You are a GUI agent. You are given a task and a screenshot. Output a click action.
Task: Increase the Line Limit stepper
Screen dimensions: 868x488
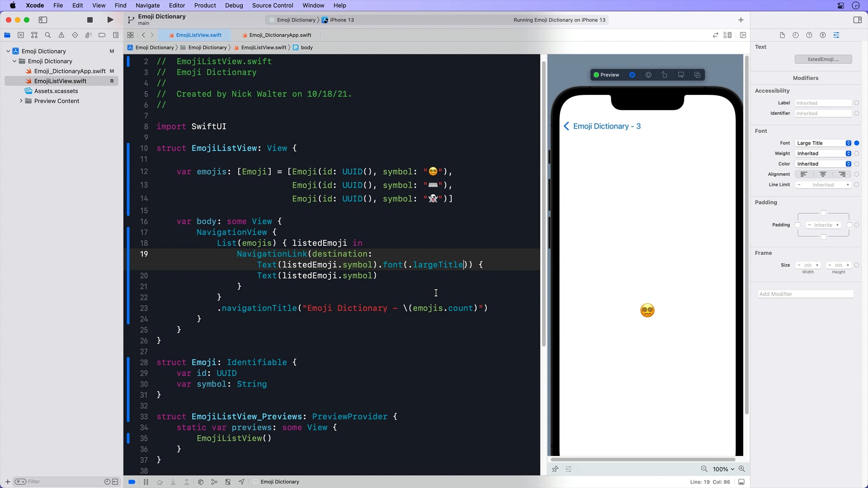coord(848,185)
